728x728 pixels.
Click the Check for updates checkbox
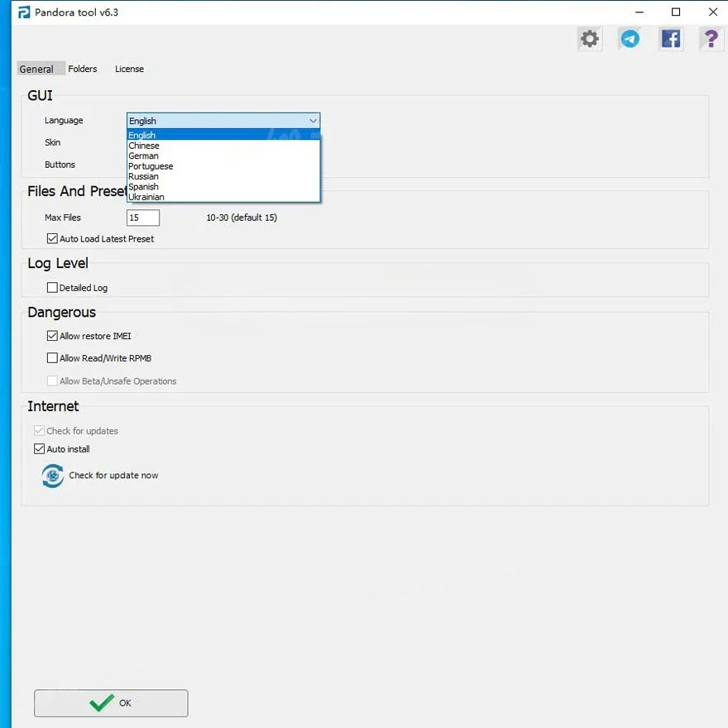click(x=40, y=430)
